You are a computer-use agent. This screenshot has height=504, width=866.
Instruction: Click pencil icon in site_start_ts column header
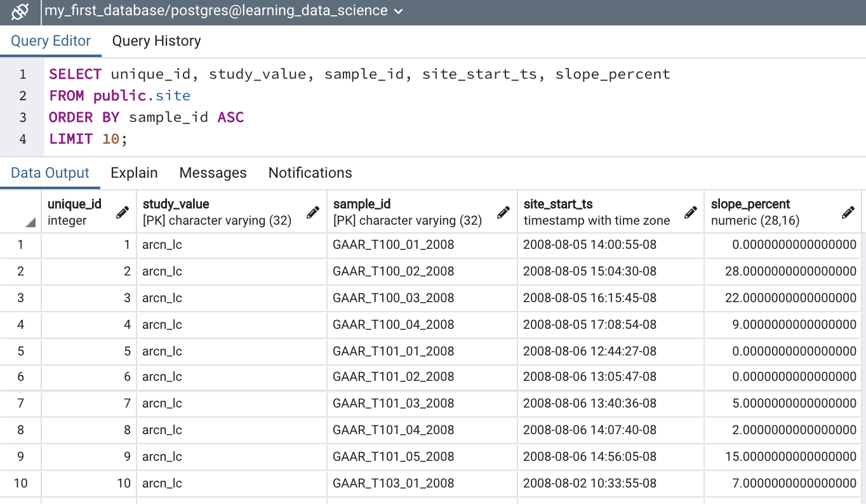[x=690, y=213]
